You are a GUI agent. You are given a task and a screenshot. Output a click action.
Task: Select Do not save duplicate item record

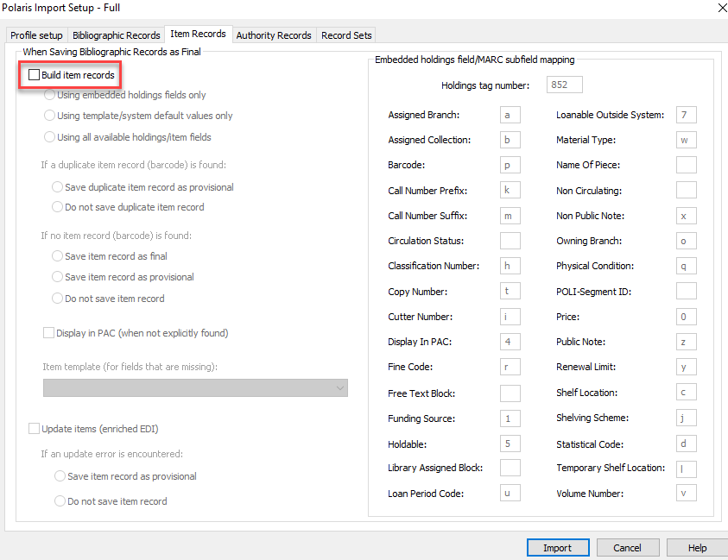click(58, 207)
